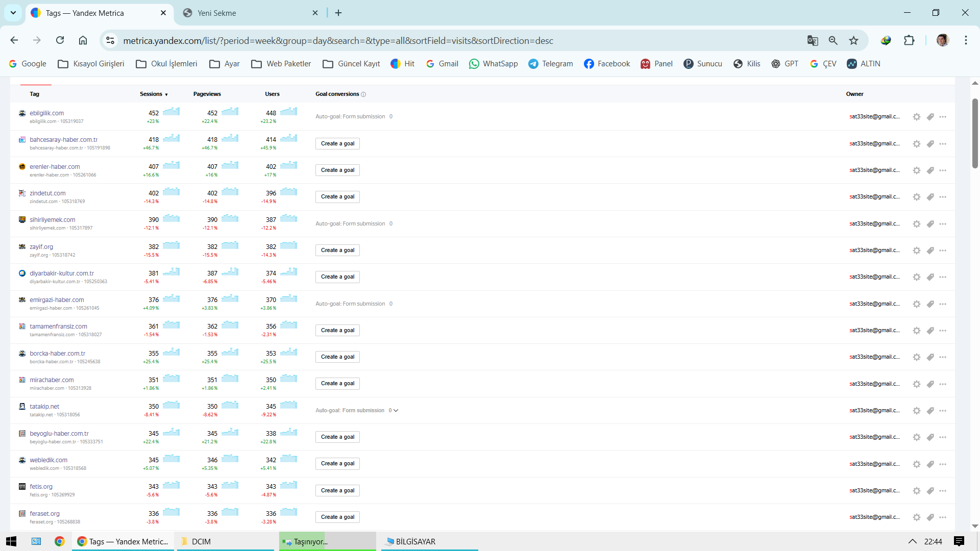The height and width of the screenshot is (551, 980).
Task: Open tab search dropdown in Chrome
Action: tap(13, 13)
